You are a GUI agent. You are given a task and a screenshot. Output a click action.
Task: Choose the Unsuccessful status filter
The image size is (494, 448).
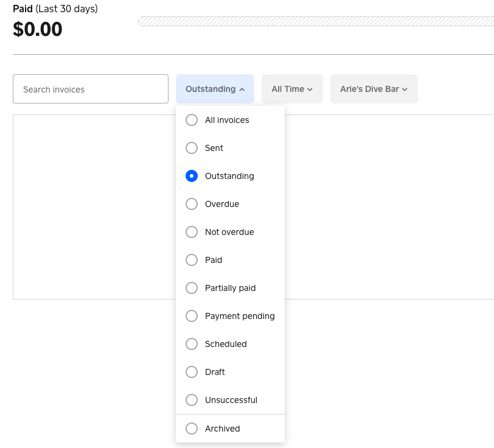pyautogui.click(x=192, y=400)
